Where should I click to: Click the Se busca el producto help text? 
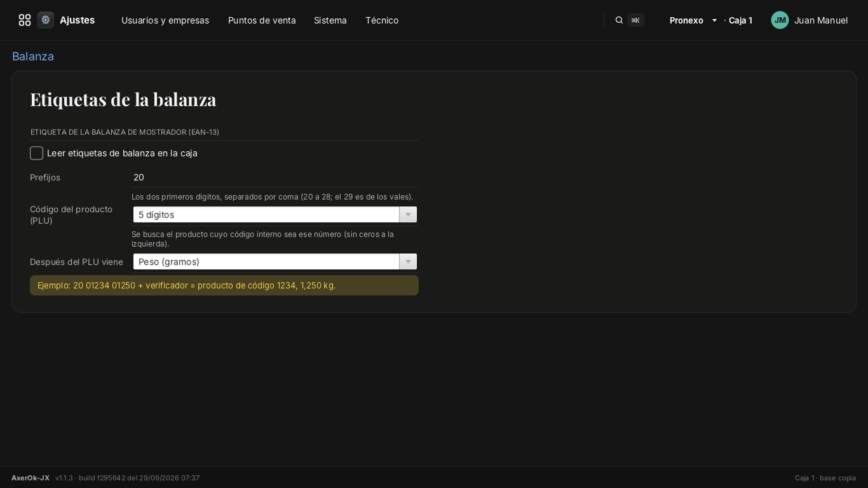point(262,239)
